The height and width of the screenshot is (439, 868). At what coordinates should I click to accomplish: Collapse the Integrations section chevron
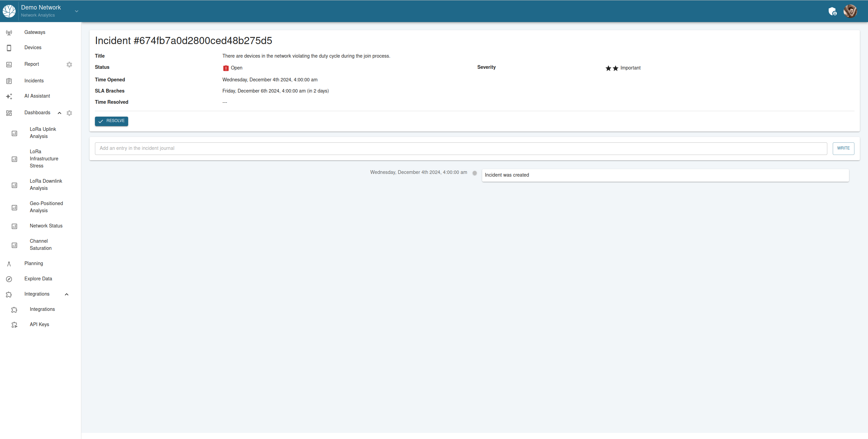pyautogui.click(x=66, y=294)
